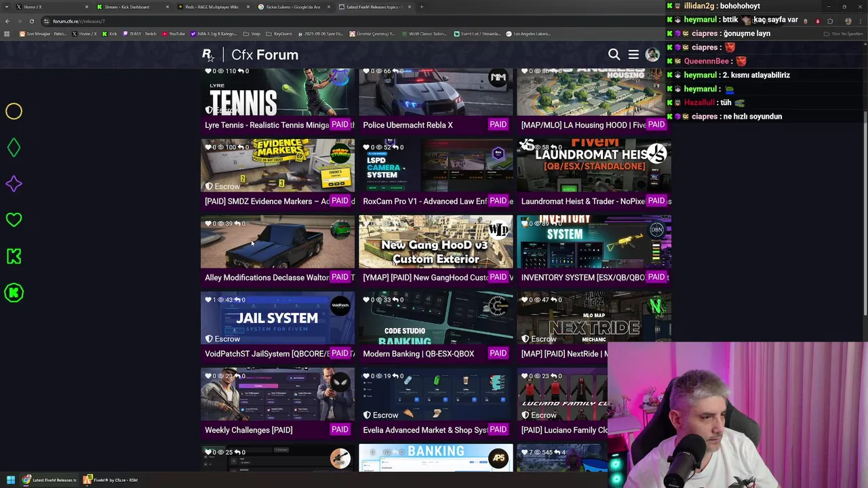Click the author avatar on SMDZ Evidence Markers card
The width and height of the screenshot is (868, 488).
tap(340, 154)
